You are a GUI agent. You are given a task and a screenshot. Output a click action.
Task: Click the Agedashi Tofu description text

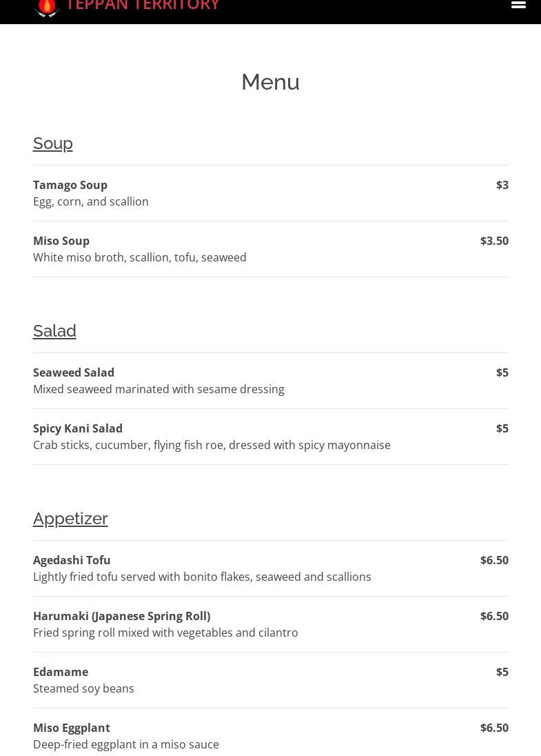click(202, 577)
